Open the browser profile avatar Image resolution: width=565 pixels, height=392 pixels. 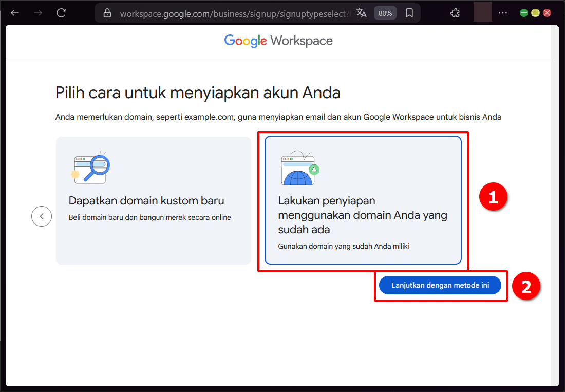click(x=482, y=12)
